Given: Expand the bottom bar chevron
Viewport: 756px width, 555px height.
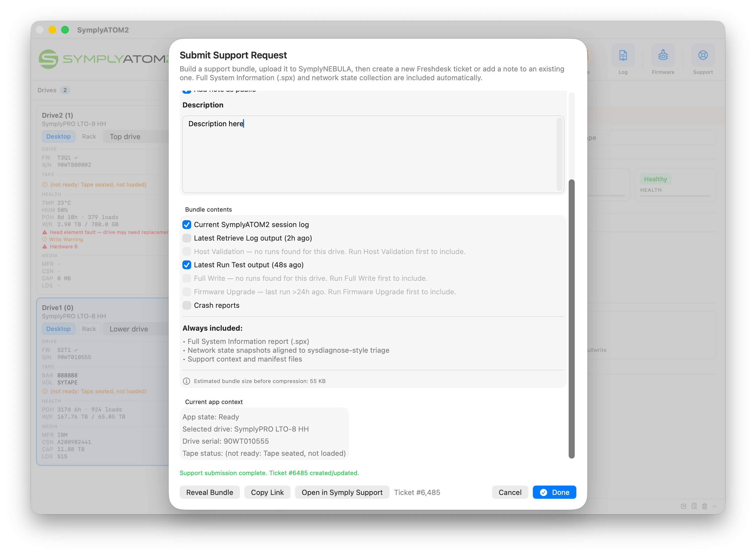Looking at the screenshot, I should tap(715, 506).
